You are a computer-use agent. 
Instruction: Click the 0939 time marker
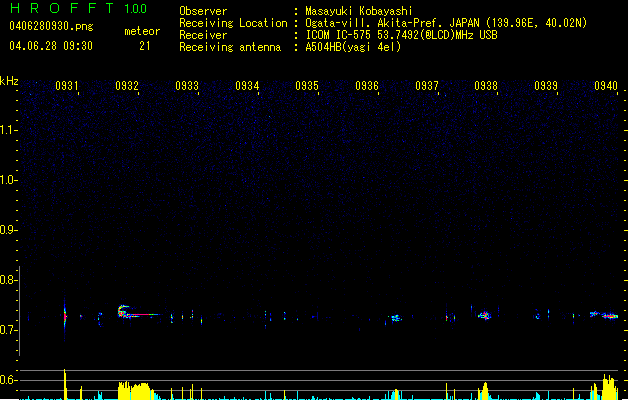click(x=546, y=86)
